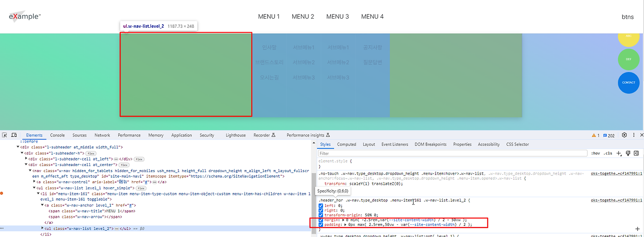Open the CSS Selector tab
Screen dimensions: 644x237
point(518,144)
